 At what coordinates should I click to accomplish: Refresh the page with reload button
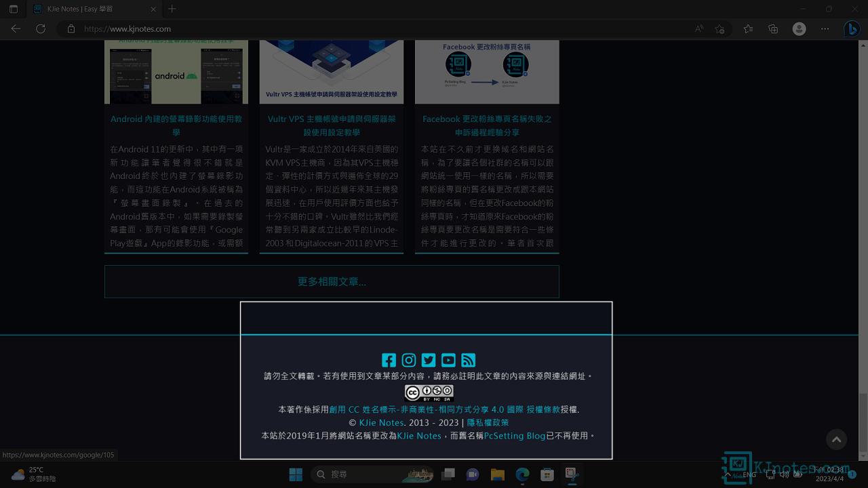[x=41, y=29]
